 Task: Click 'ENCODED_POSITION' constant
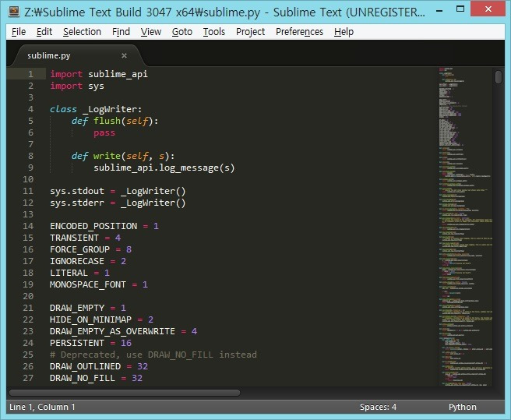[93, 226]
